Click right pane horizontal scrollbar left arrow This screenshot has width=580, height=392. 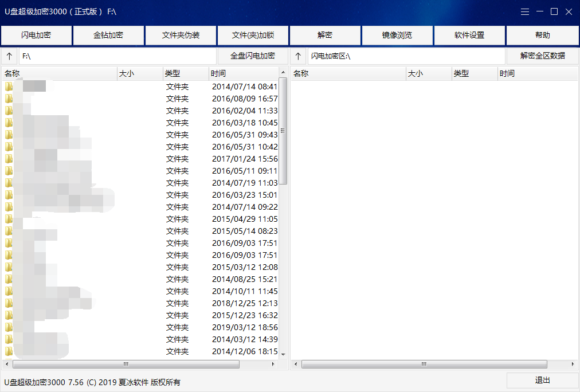(x=296, y=364)
